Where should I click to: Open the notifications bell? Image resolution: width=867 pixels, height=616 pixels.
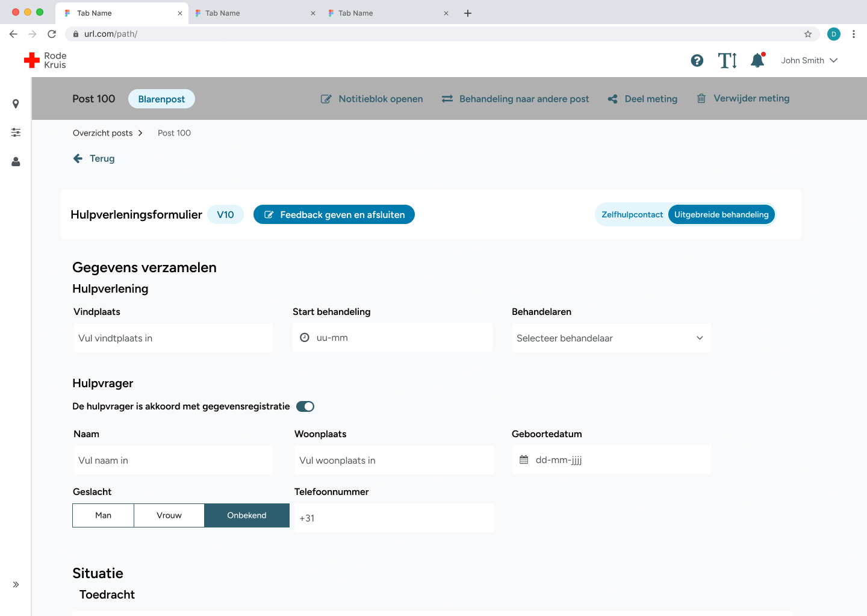pyautogui.click(x=757, y=60)
